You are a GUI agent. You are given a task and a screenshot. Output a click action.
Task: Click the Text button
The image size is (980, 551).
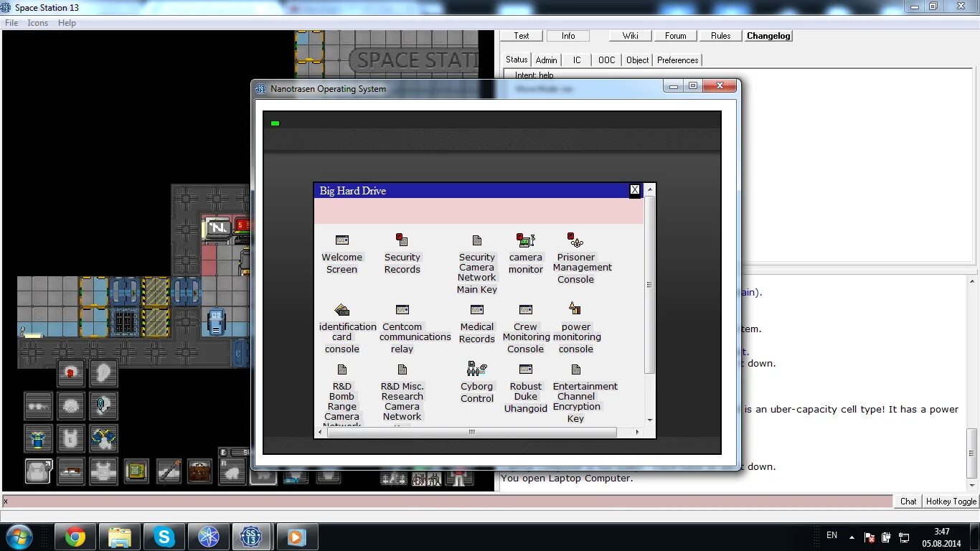pos(522,36)
